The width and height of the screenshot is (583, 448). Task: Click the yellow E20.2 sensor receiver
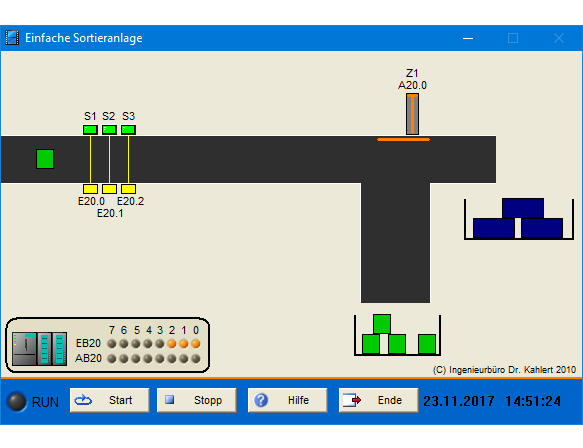click(128, 189)
